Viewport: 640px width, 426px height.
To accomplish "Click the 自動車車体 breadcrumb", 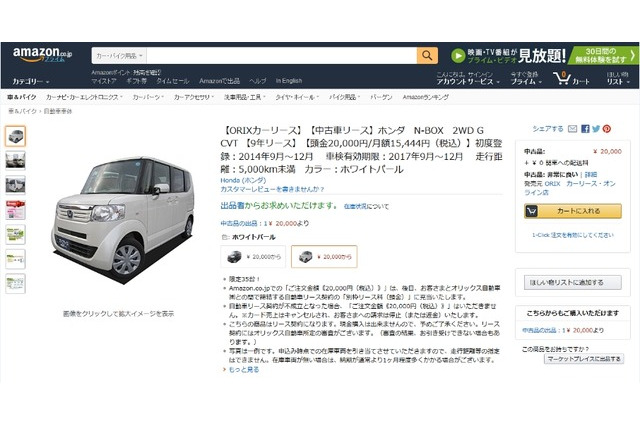I will [x=58, y=111].
